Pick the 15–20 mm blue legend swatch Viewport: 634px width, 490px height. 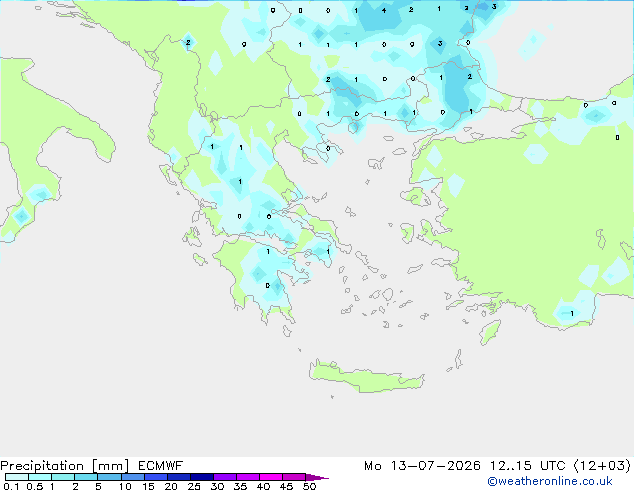point(156,477)
